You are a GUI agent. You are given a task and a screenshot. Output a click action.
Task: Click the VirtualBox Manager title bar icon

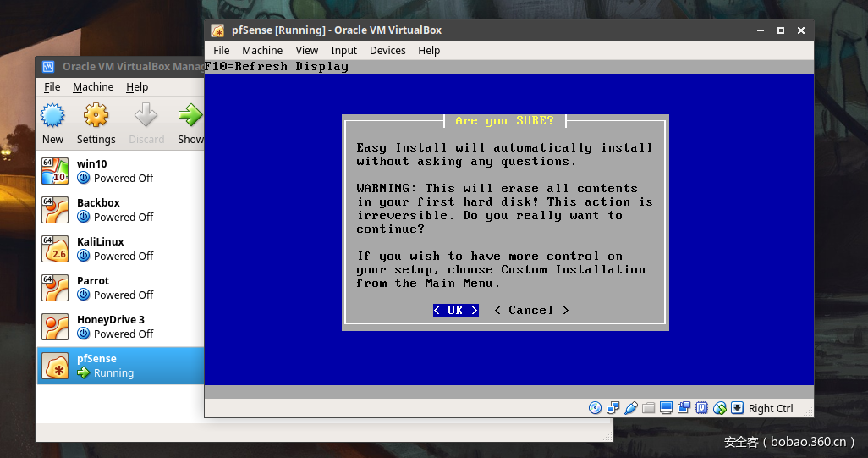click(x=48, y=67)
